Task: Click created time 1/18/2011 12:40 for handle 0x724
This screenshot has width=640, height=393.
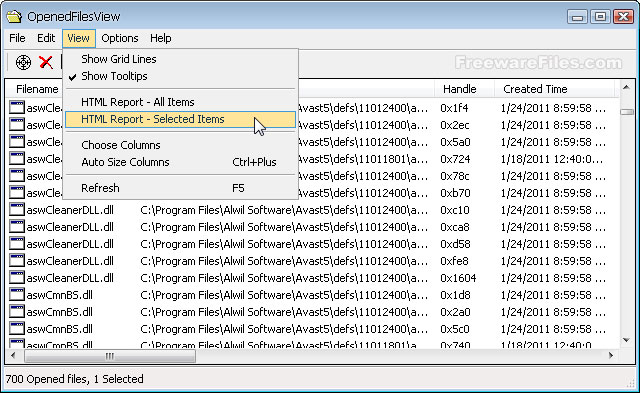Action: 552,159
